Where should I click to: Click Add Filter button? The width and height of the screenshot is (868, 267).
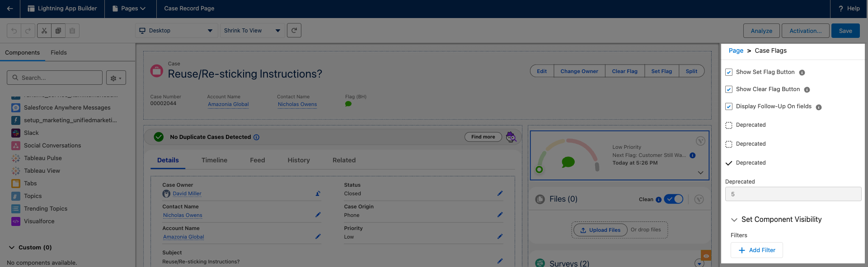pyautogui.click(x=757, y=250)
